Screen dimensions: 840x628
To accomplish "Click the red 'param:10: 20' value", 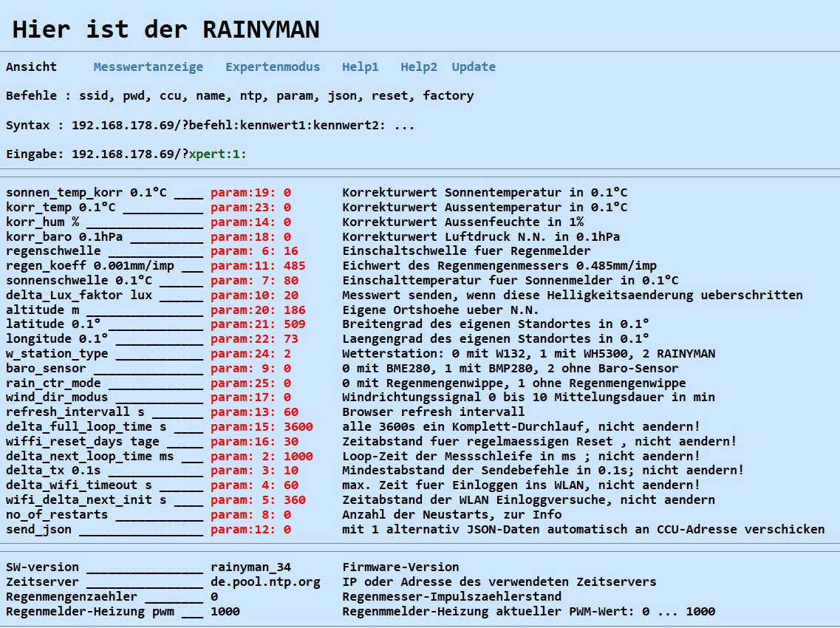I will click(254, 296).
